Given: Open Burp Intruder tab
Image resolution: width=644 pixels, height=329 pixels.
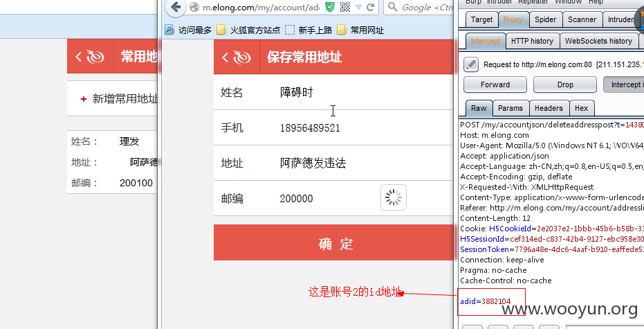Looking at the screenshot, I should tap(620, 19).
